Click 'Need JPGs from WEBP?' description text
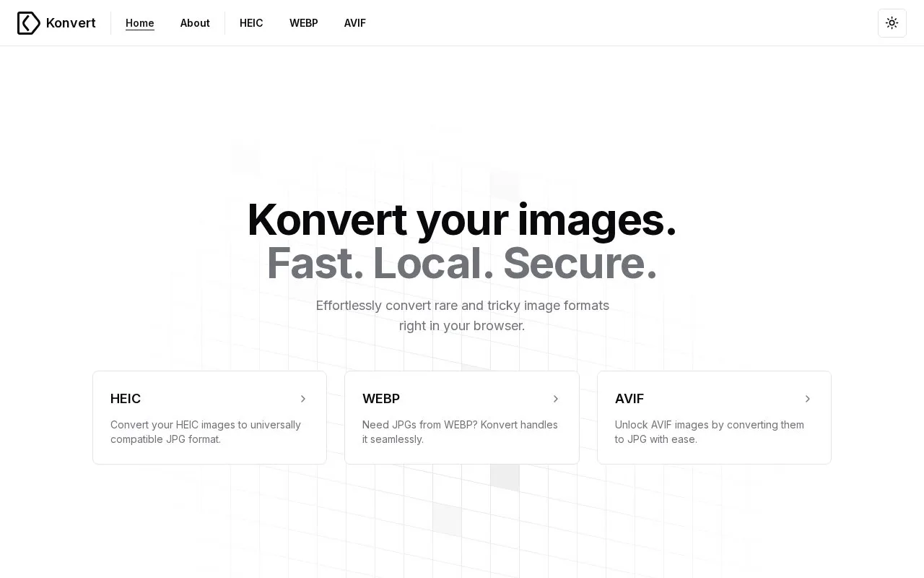 [x=460, y=432]
